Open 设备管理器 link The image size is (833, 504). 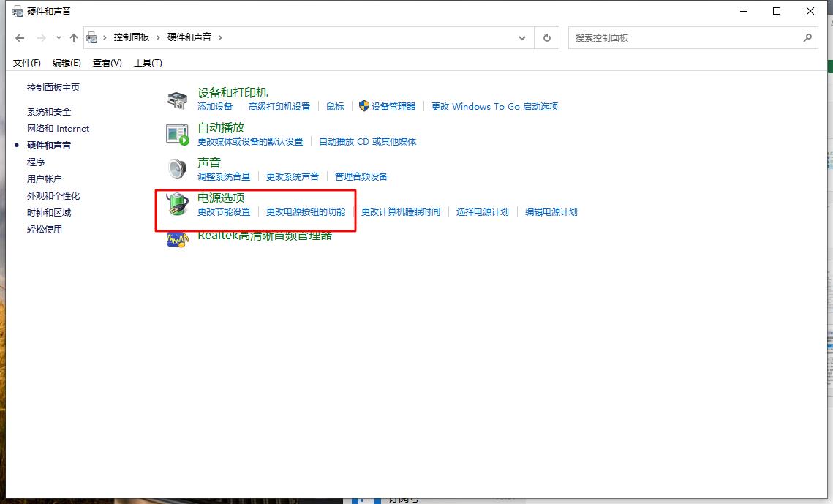pyautogui.click(x=393, y=106)
